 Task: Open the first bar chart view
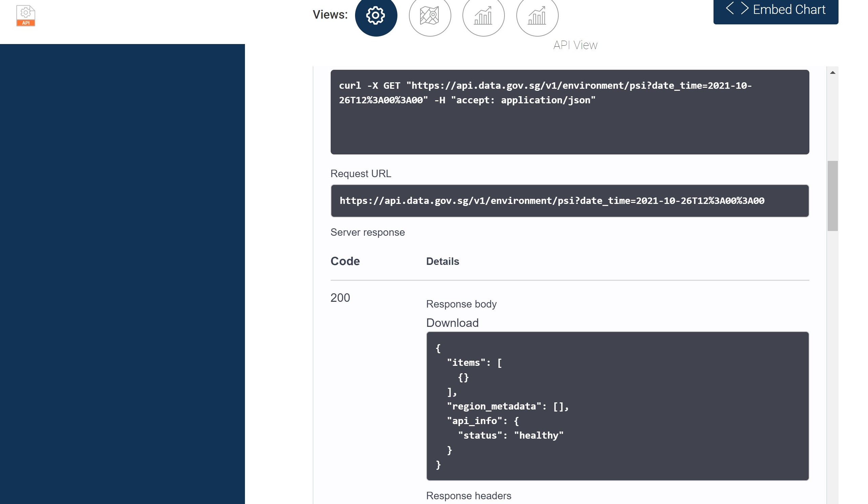[483, 16]
